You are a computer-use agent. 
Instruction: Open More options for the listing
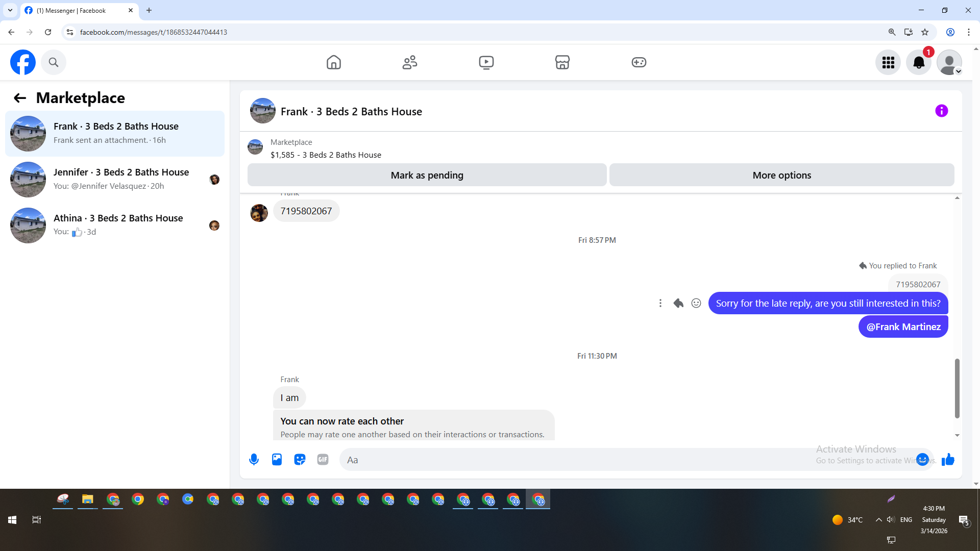click(782, 175)
